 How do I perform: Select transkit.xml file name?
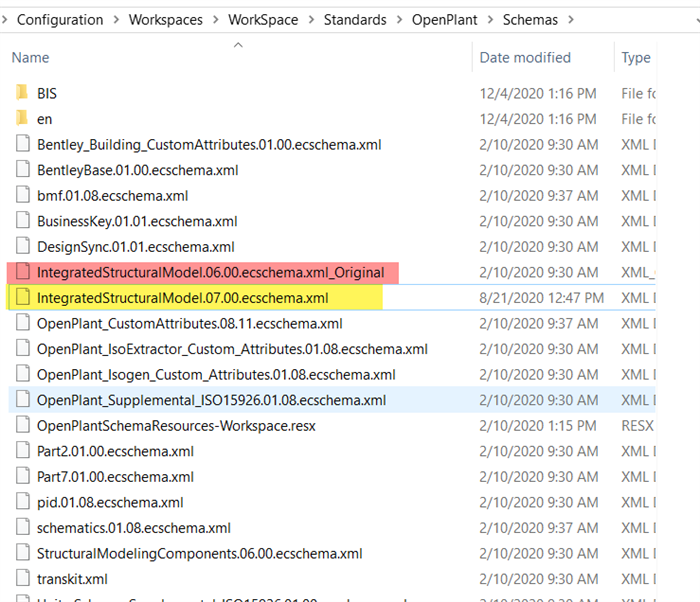[x=72, y=579]
